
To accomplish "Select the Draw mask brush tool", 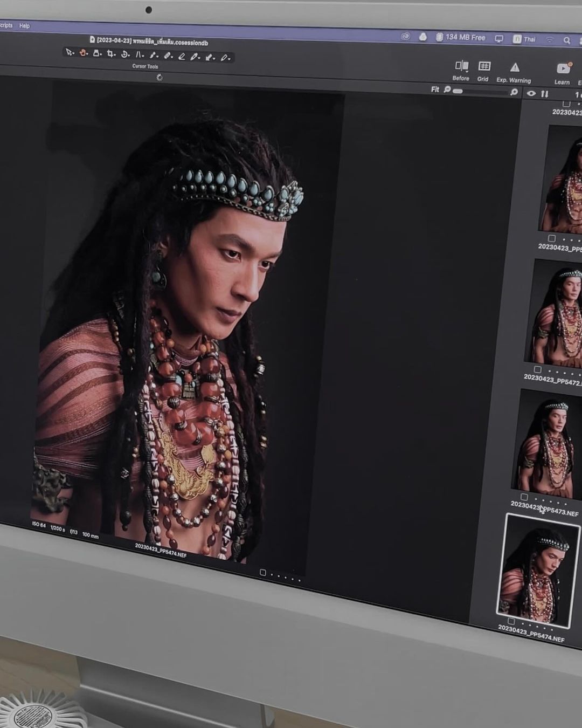I will pyautogui.click(x=168, y=56).
